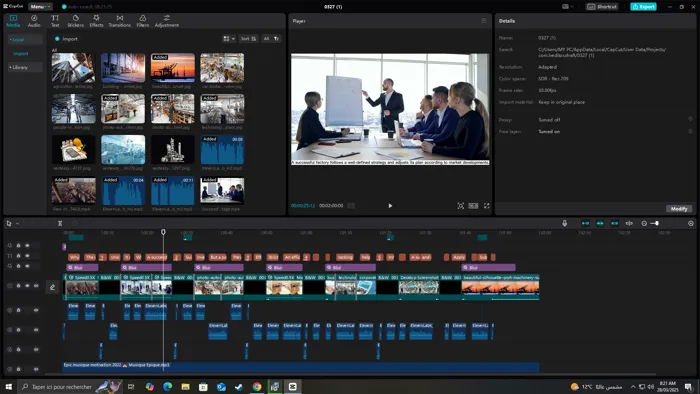Enter fullscreen preview in Player
This screenshot has width=700, height=394.
click(x=487, y=206)
